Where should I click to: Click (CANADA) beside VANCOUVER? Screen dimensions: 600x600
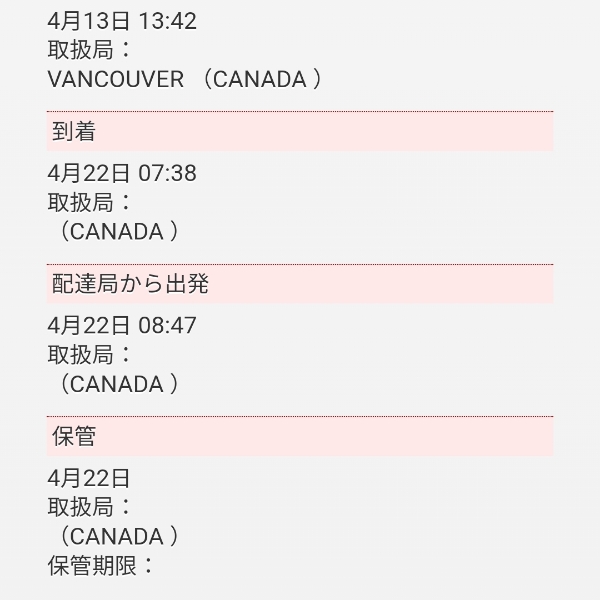point(262,79)
